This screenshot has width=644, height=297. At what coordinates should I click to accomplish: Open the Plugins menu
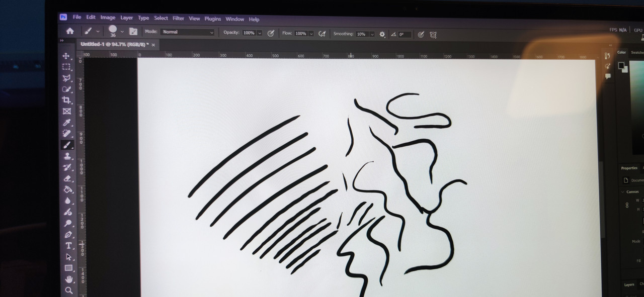212,19
